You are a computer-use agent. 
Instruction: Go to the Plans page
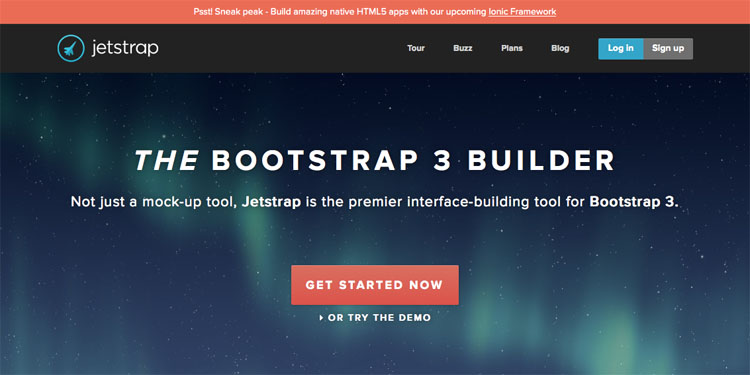click(x=512, y=48)
